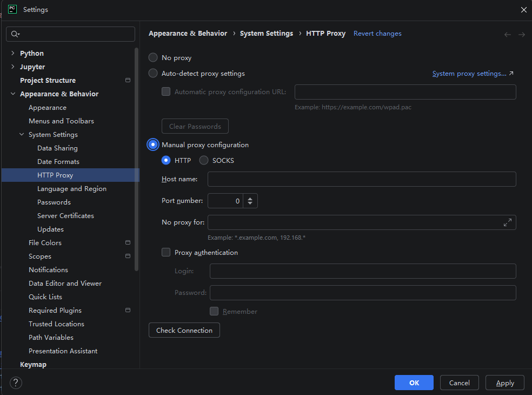Select Project Structure in the tree

pos(48,80)
